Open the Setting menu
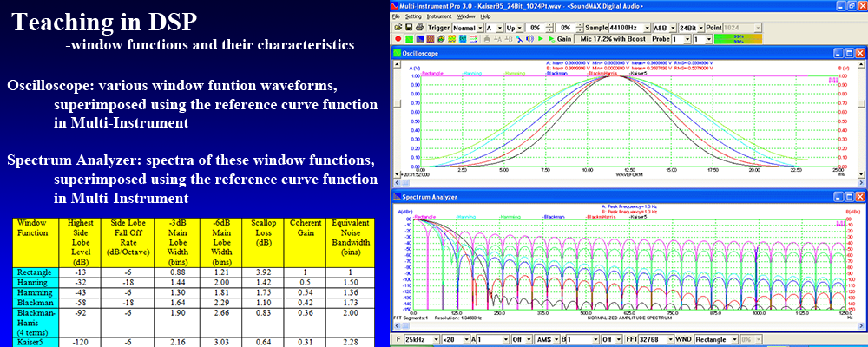This screenshot has width=868, height=347. tap(413, 16)
